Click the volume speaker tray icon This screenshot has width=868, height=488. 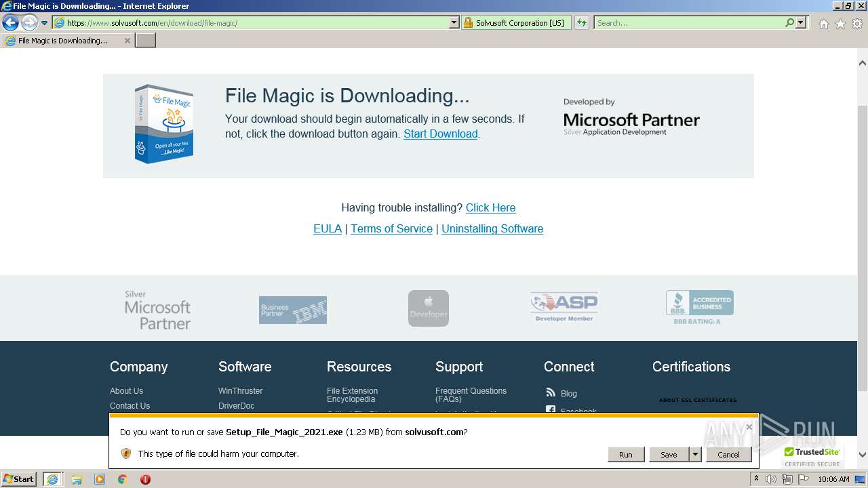click(771, 479)
